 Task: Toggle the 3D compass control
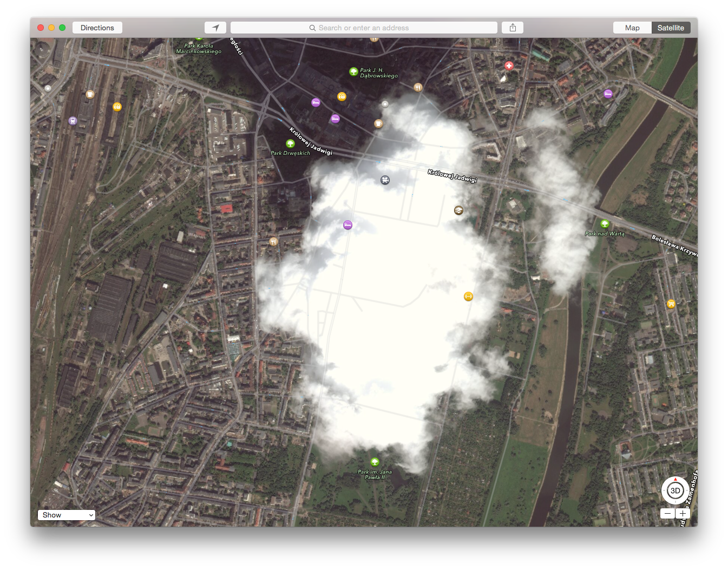click(675, 490)
